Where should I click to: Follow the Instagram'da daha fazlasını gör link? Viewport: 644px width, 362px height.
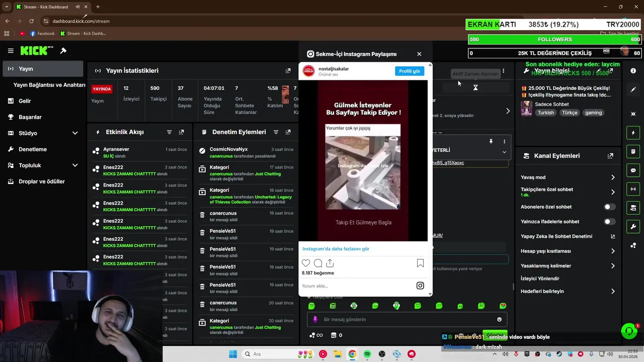[x=336, y=249]
